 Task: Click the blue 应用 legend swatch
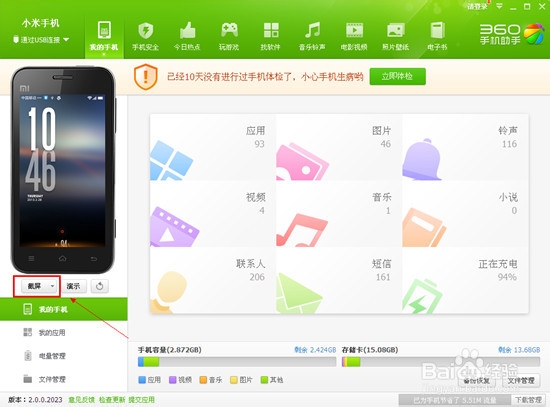142,380
